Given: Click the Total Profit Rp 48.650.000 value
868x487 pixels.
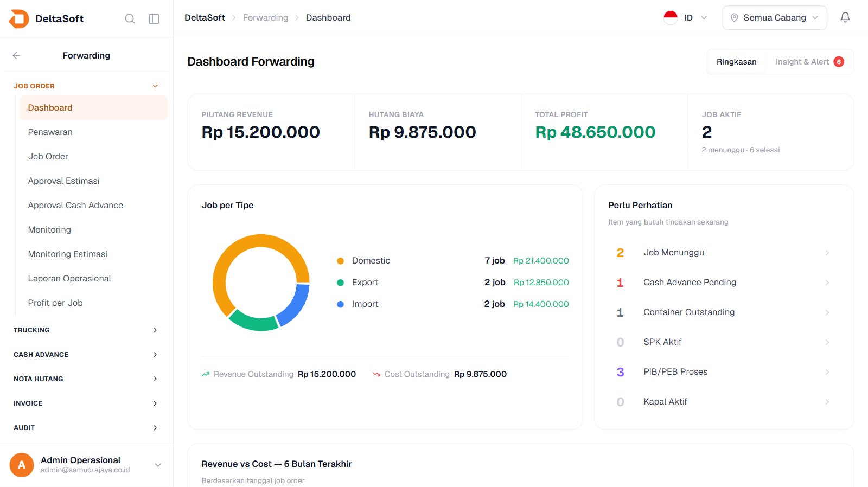Looking at the screenshot, I should click(x=595, y=132).
